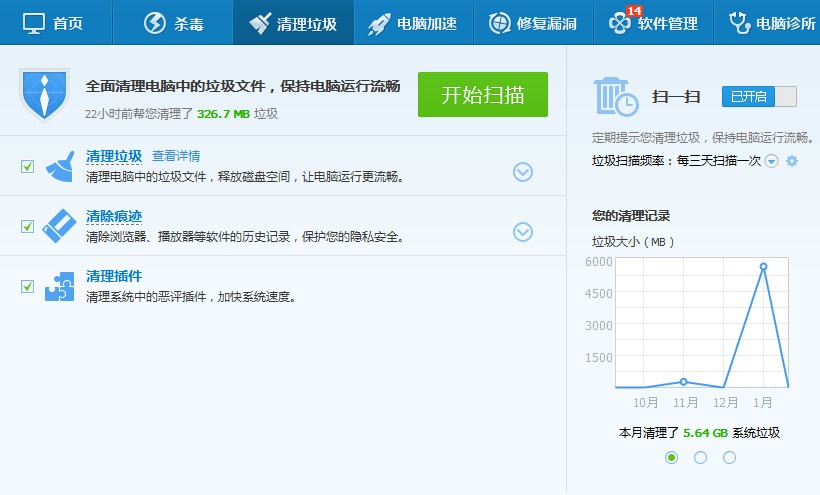820x495 pixels.
Task: Click the 修复漏洞 tab icon
Action: click(x=499, y=23)
